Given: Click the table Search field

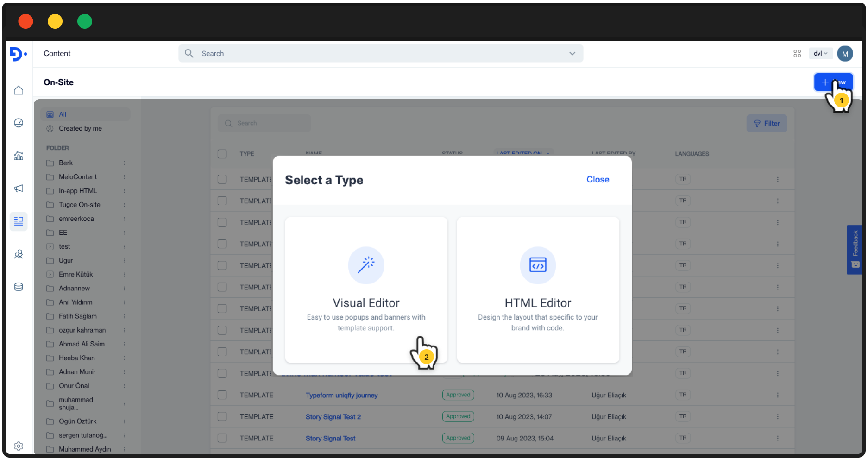Looking at the screenshot, I should pos(264,123).
